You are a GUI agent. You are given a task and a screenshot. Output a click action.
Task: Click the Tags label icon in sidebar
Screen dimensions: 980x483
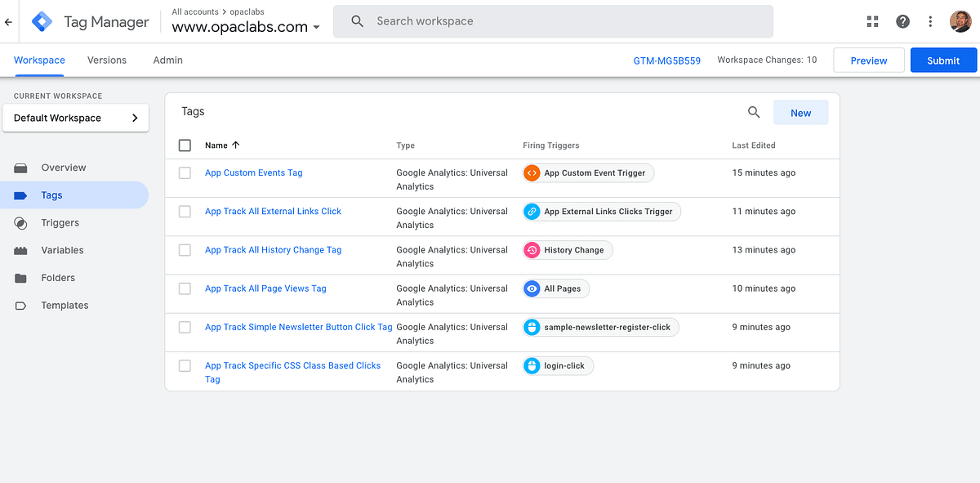(x=20, y=195)
